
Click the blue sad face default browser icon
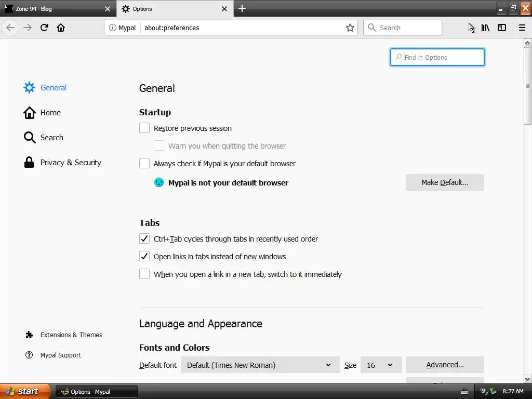point(159,182)
